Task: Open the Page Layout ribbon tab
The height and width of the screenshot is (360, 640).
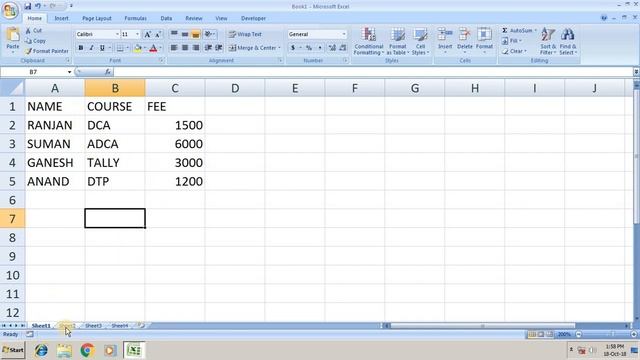Action: [97, 18]
